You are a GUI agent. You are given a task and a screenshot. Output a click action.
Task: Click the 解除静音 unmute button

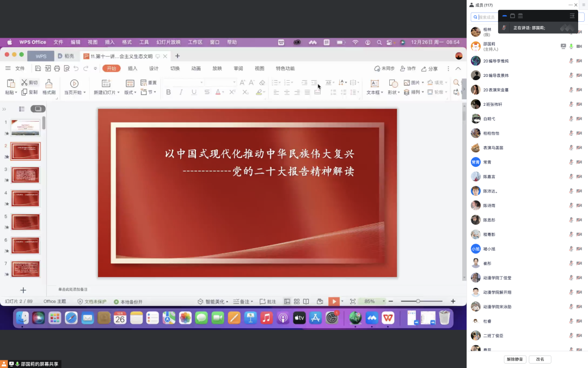click(x=516, y=359)
